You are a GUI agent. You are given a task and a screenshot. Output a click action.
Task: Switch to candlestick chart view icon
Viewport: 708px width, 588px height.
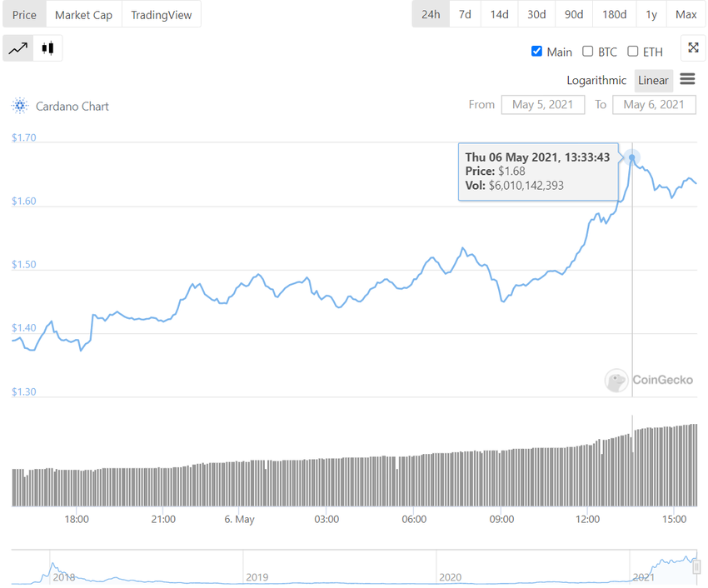coord(47,47)
